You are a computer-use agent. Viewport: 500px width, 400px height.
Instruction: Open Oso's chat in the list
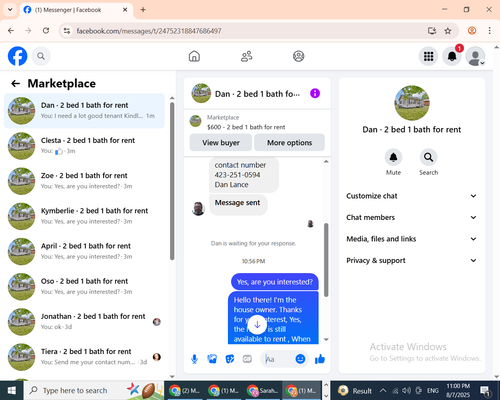click(x=84, y=287)
